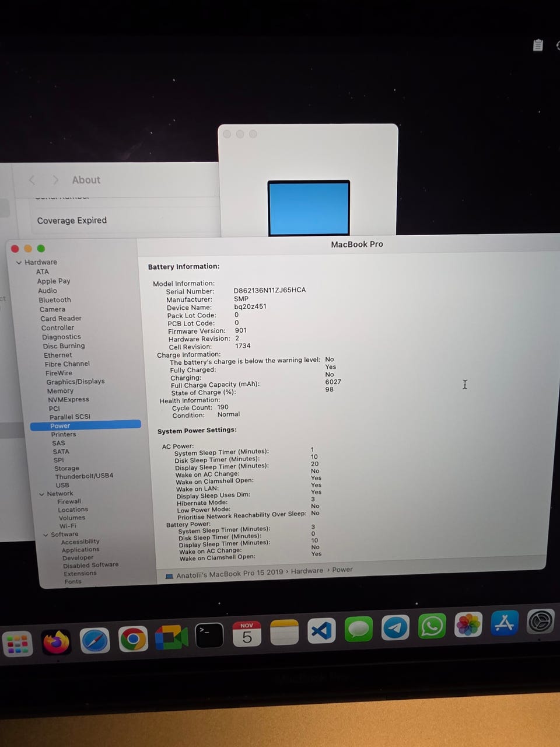The height and width of the screenshot is (747, 560).
Task: Select Camera in the Hardware list
Action: [52, 309]
